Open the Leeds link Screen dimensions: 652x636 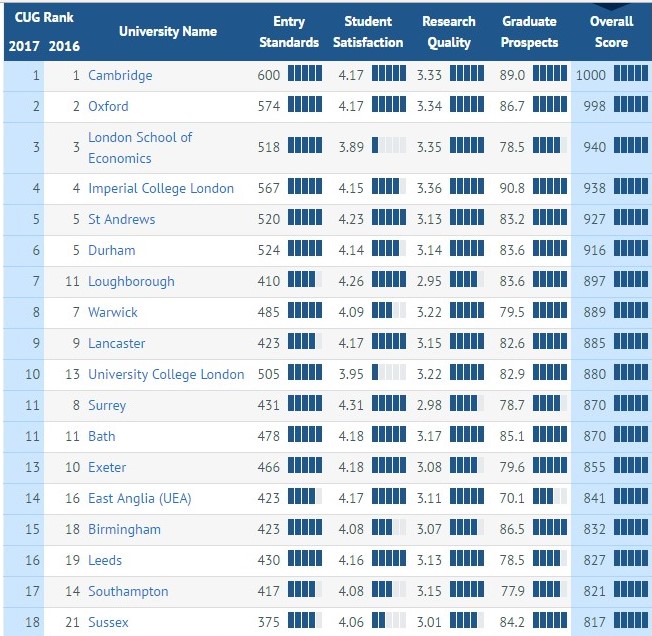click(105, 560)
